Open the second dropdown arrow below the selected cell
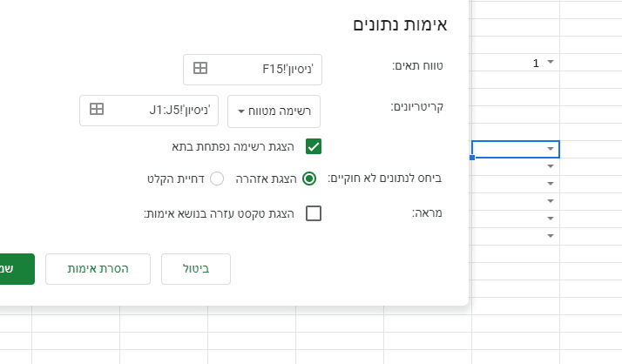Viewport: 622px width, 364px height. [551, 184]
